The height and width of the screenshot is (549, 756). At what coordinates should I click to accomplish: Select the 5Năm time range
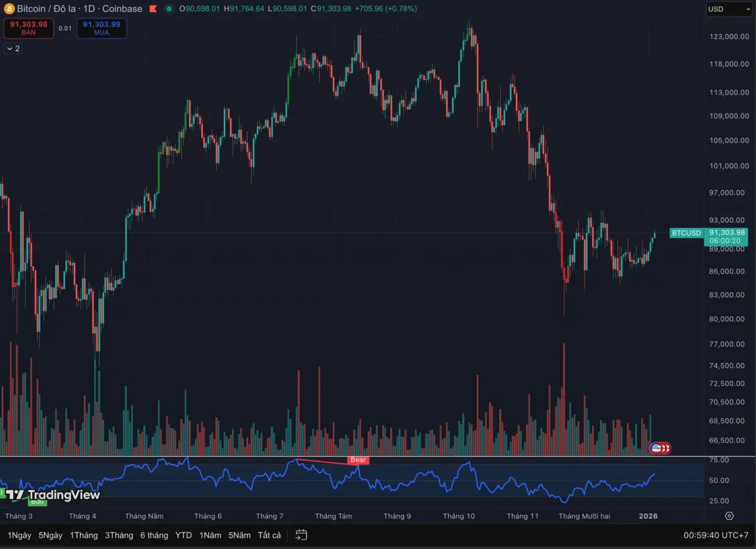pyautogui.click(x=239, y=535)
